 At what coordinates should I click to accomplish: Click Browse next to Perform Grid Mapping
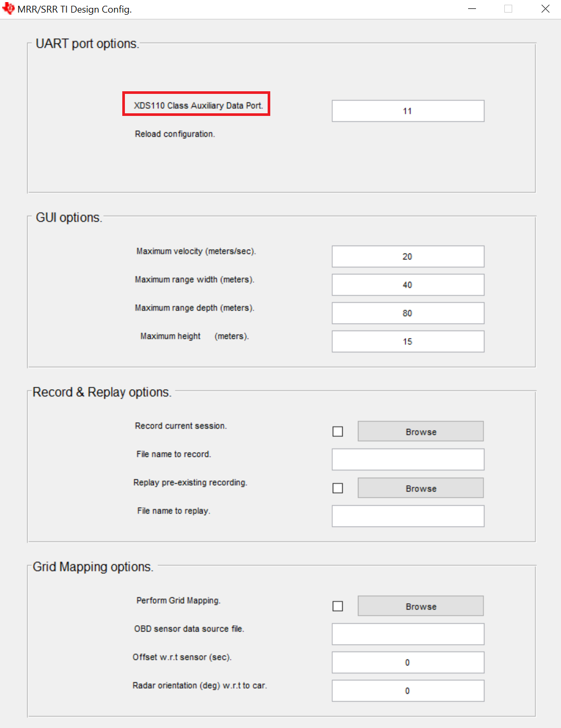[421, 606]
